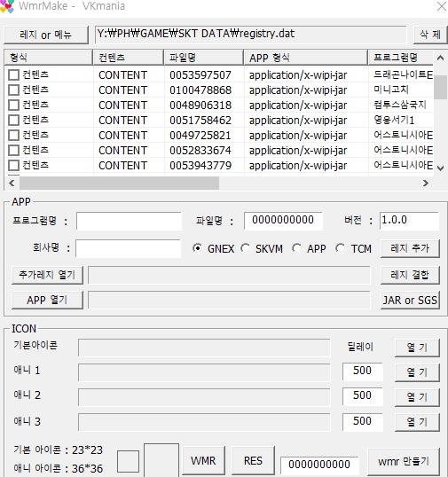Click the WmrMake heart app icon

7,6
